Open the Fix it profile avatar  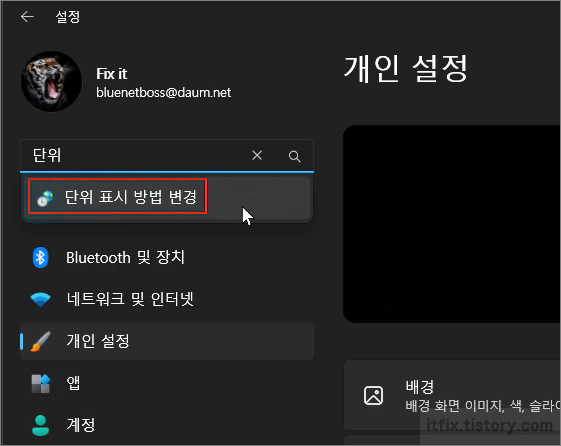(x=52, y=81)
